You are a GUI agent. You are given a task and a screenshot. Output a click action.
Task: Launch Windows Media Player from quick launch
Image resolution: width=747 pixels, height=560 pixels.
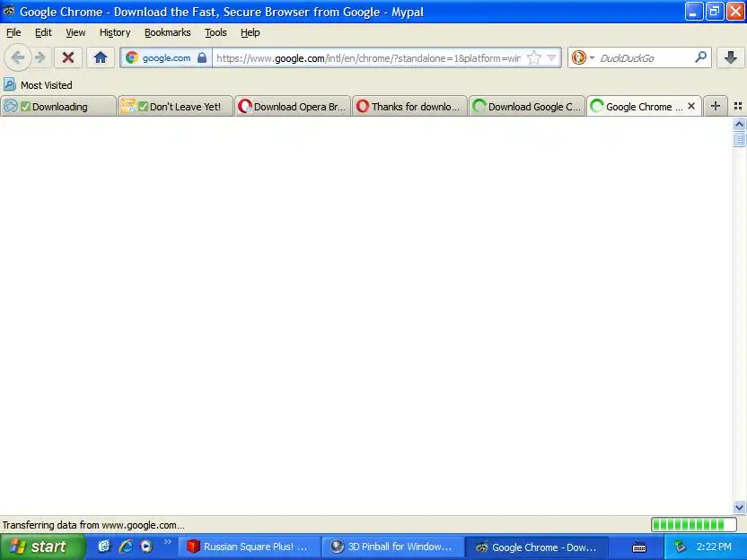click(146, 547)
